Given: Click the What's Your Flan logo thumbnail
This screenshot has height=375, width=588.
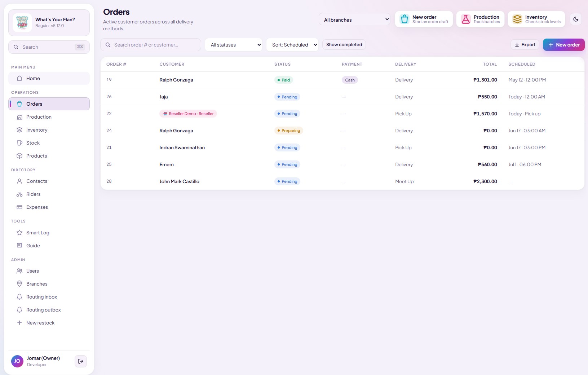Looking at the screenshot, I should (x=22, y=23).
